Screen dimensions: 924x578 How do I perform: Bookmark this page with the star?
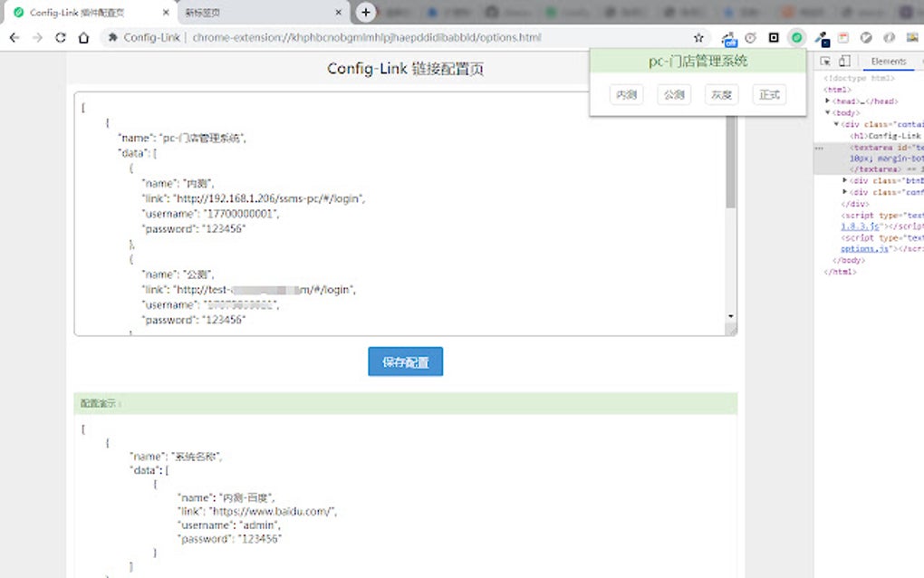[x=698, y=38]
